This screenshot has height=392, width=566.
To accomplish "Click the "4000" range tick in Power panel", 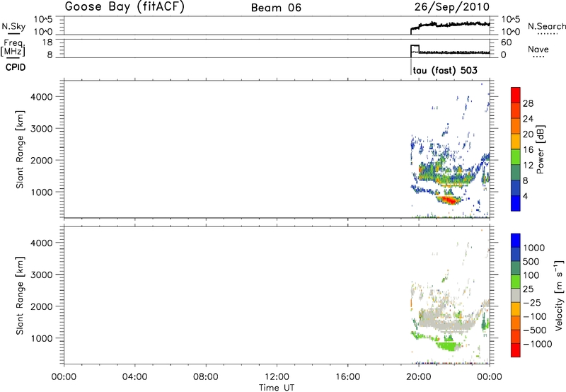I will 42,97.
